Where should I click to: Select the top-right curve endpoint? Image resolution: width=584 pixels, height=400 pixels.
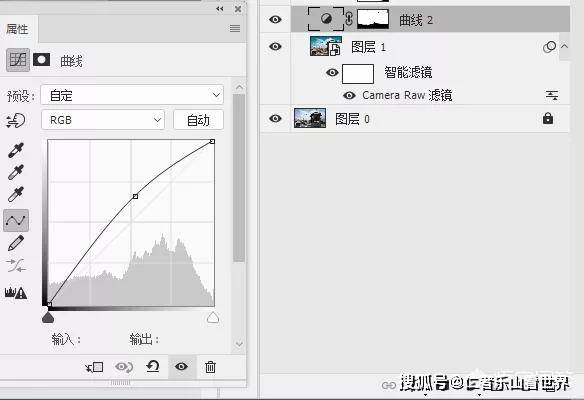click(212, 142)
